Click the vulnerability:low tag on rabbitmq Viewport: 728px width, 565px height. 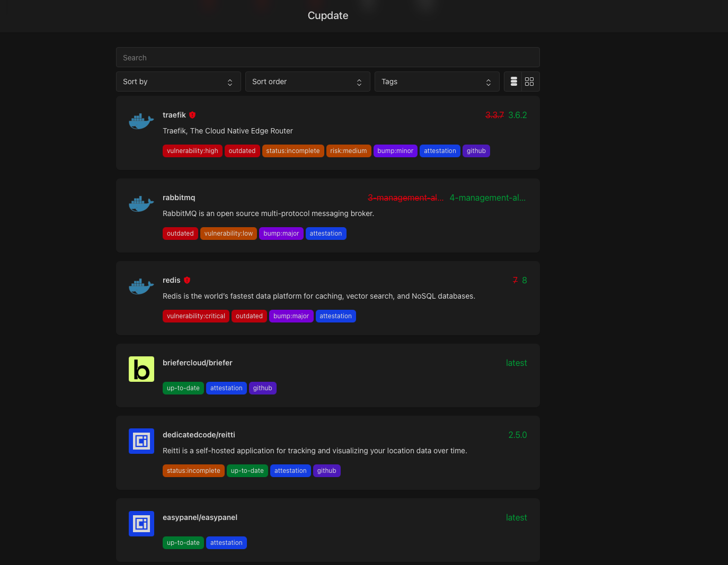click(x=228, y=234)
